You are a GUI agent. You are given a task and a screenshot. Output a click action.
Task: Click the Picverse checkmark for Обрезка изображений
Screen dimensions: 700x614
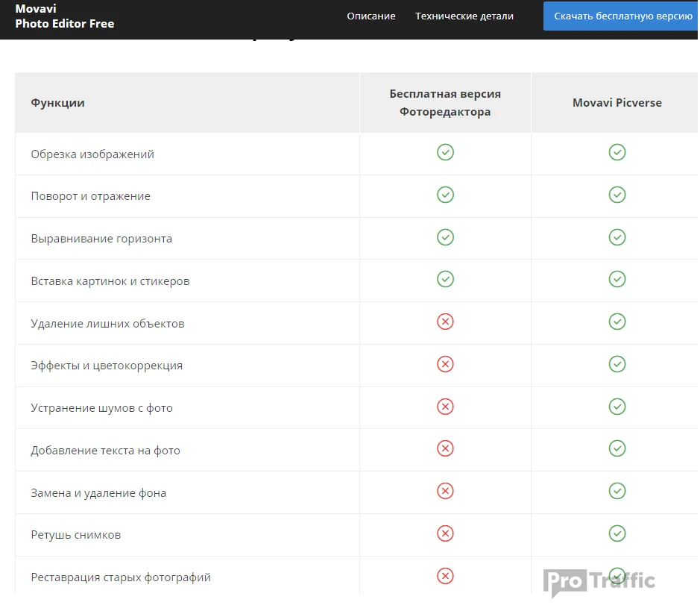pos(617,152)
